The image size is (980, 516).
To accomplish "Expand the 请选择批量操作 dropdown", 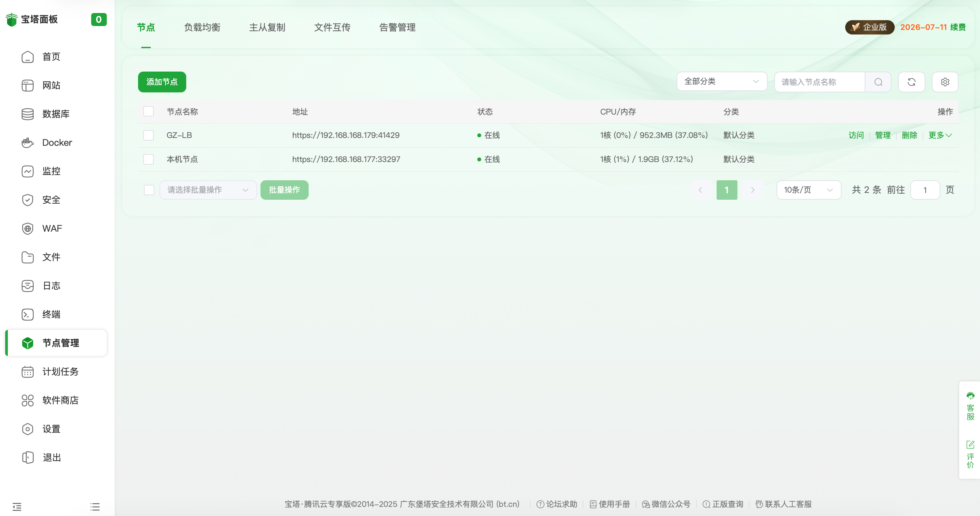I will coord(208,190).
